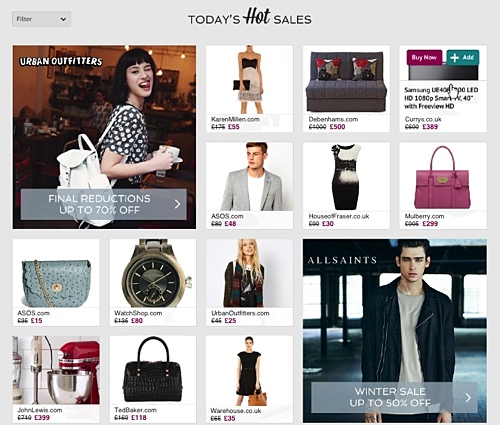Open the HouseofFraser.co.uk black dress item
Image resolution: width=500 pixels, height=425 pixels.
pos(346,177)
